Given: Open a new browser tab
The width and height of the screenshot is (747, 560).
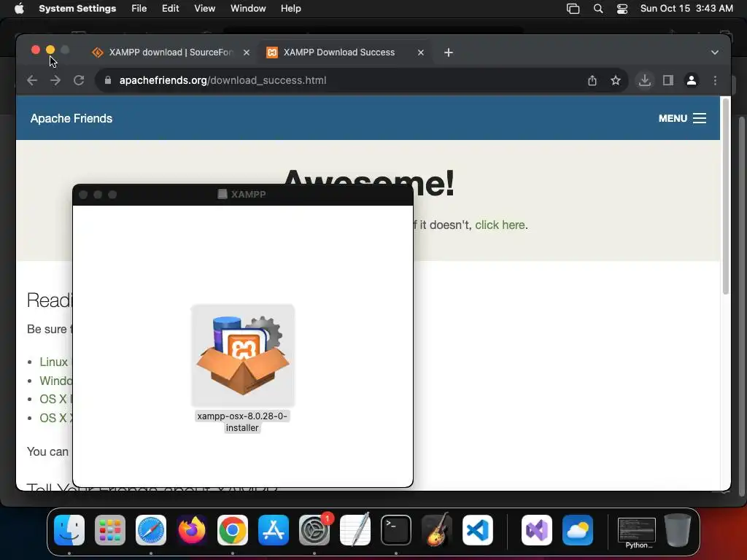Looking at the screenshot, I should (x=449, y=52).
